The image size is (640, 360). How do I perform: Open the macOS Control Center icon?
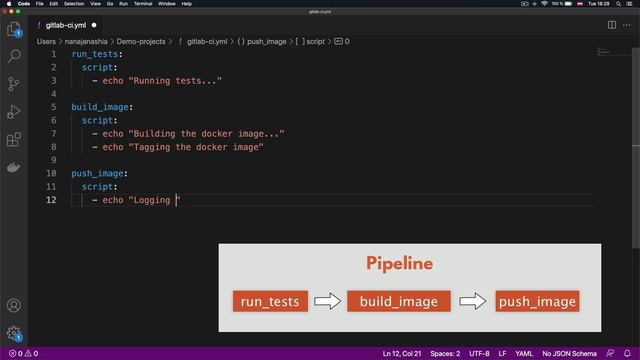[629, 4]
